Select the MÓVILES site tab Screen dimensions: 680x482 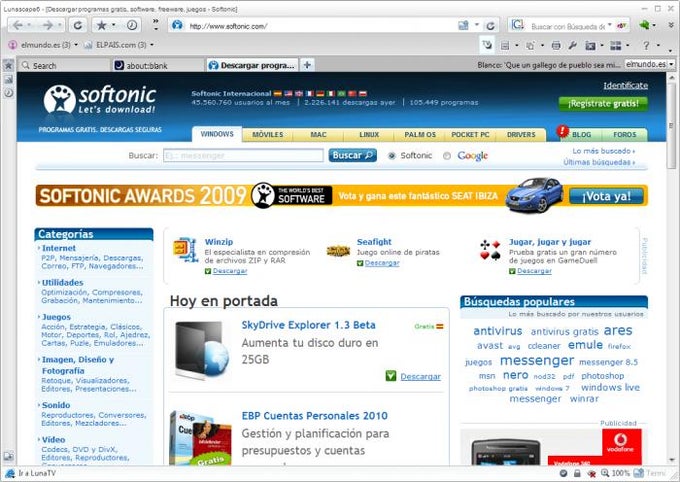pyautogui.click(x=268, y=134)
